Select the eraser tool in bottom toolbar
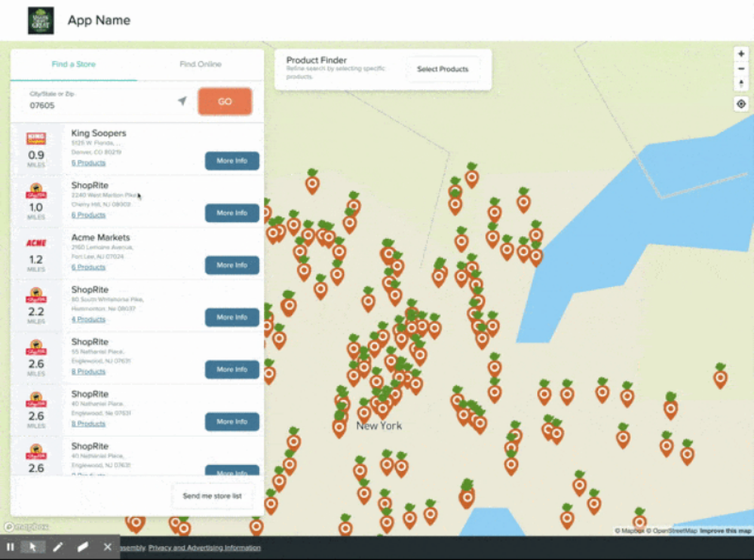Viewport: 754px width, 560px height. pos(83,547)
